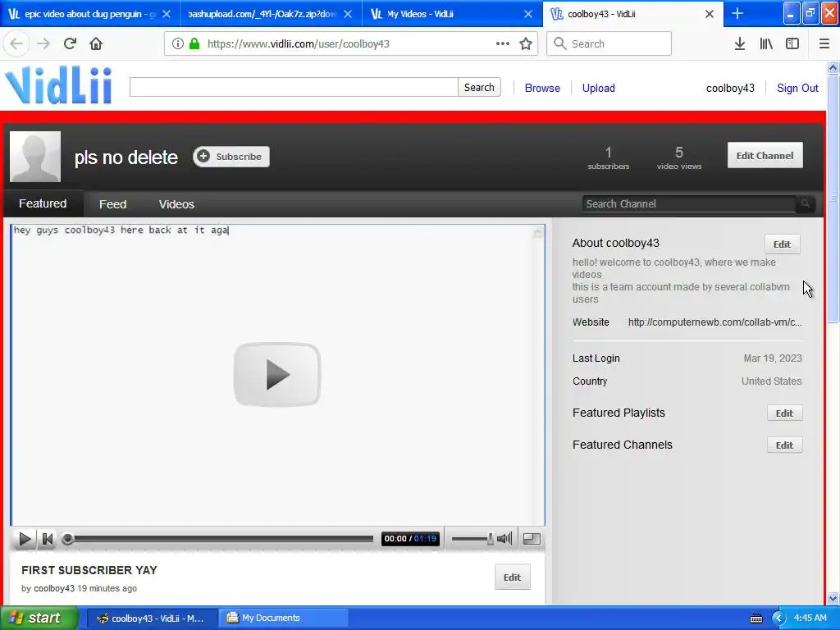
Task: Select the Featured channel tab
Action: coord(43,203)
